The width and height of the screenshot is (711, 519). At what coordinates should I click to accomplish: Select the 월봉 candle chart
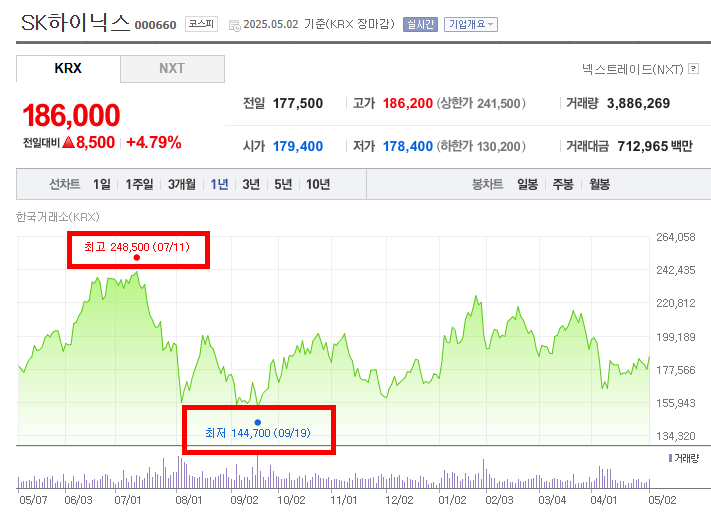pos(599,184)
